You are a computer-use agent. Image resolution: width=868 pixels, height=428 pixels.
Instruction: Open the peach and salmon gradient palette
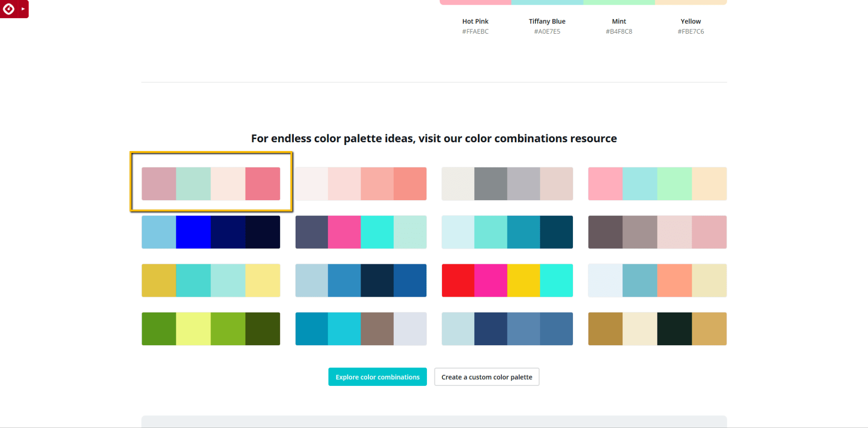tap(361, 184)
